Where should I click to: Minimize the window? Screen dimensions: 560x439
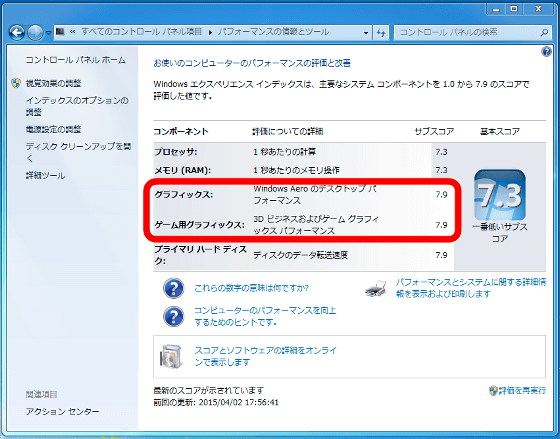pyautogui.click(x=496, y=10)
